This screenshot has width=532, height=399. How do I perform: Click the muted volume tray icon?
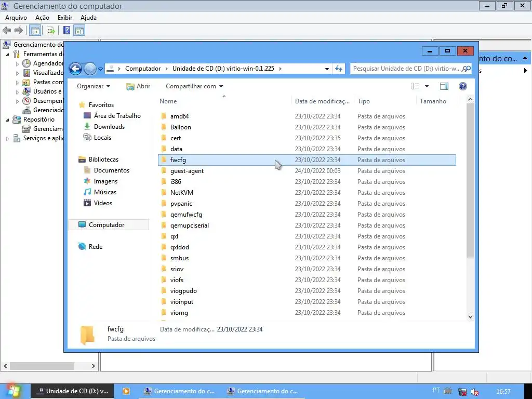(475, 392)
